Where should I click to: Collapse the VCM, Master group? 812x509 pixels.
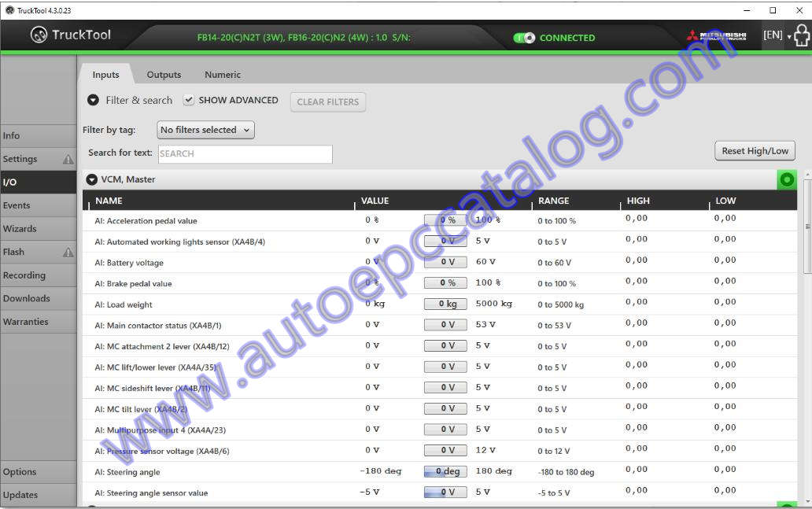(x=92, y=179)
